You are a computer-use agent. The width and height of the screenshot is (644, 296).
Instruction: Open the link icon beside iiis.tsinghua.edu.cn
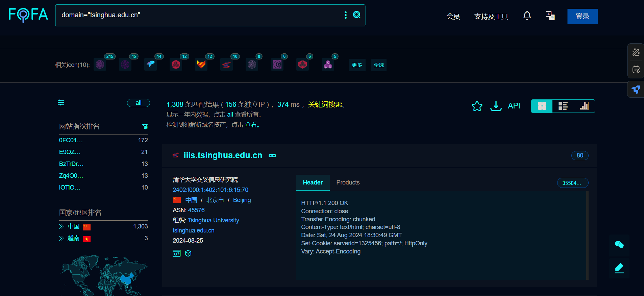coord(272,155)
